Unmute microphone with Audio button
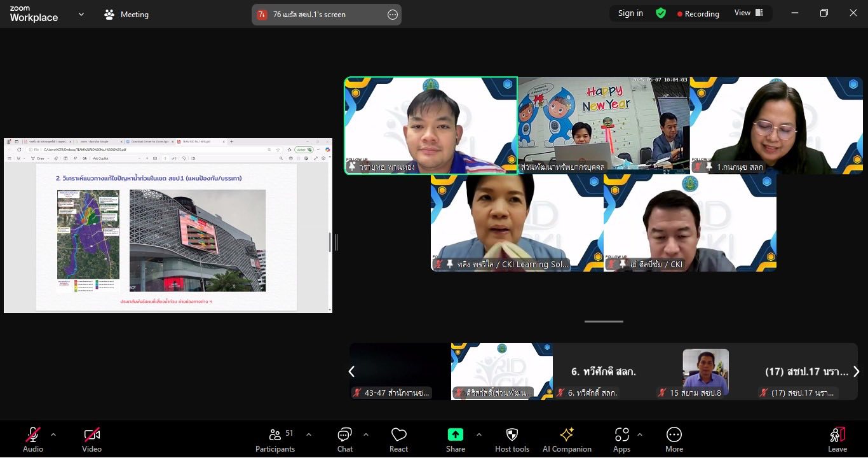 [33, 440]
